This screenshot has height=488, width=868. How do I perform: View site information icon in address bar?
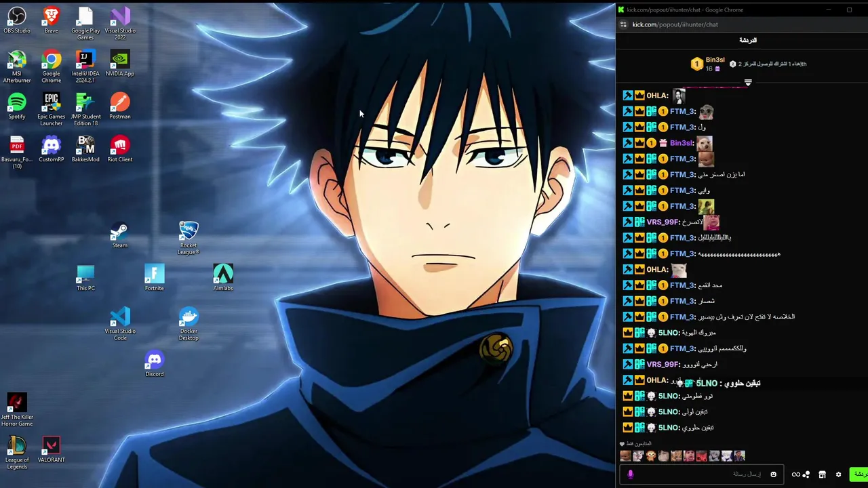pos(623,24)
